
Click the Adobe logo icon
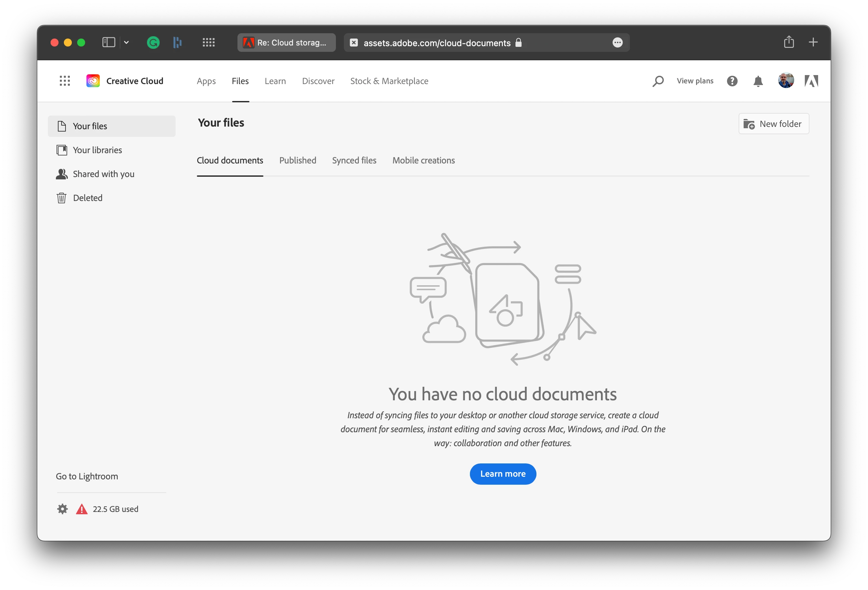(811, 81)
